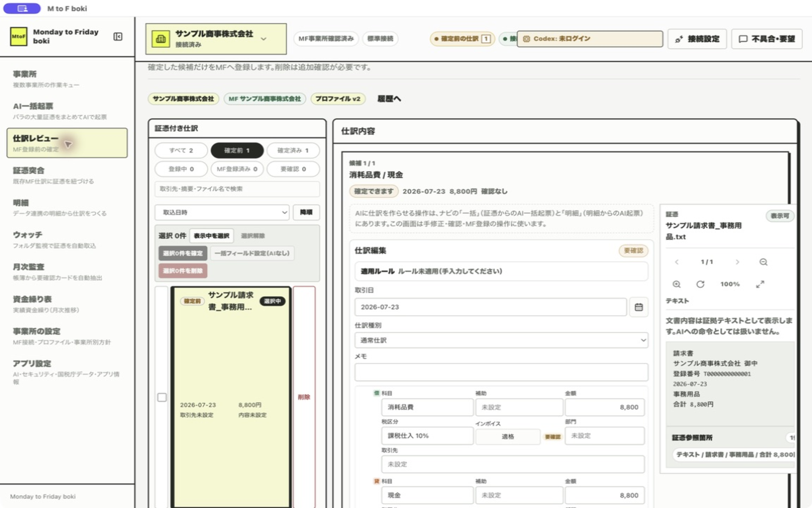Click MF事業所確認済み badge
This screenshot has height=508, width=812.
point(326,39)
